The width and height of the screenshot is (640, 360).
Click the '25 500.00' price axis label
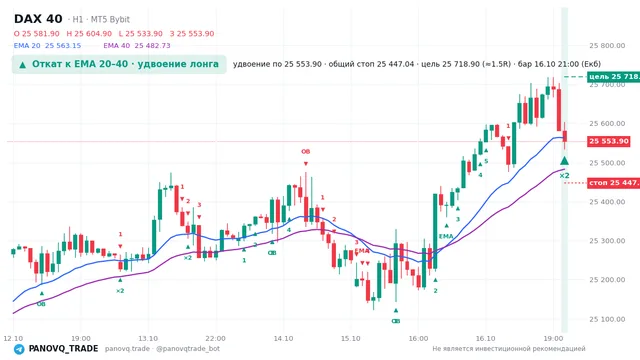point(607,163)
